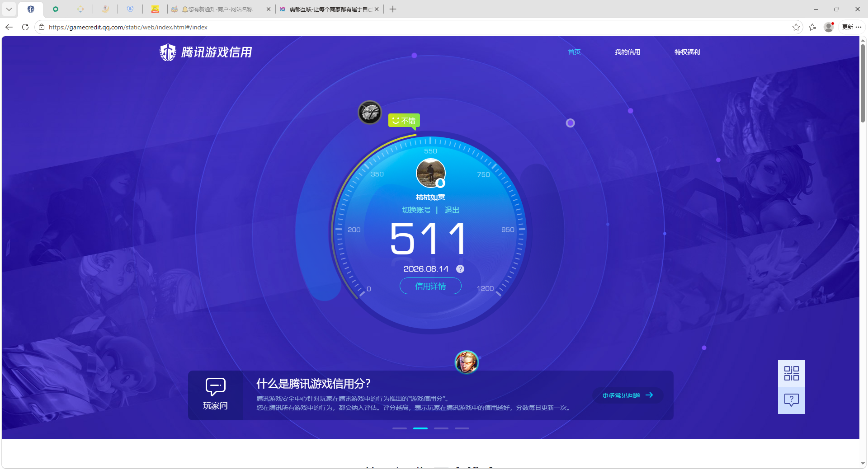Viewport: 868px width, 470px height.
Task: Open the browser profile avatar
Action: (x=829, y=27)
